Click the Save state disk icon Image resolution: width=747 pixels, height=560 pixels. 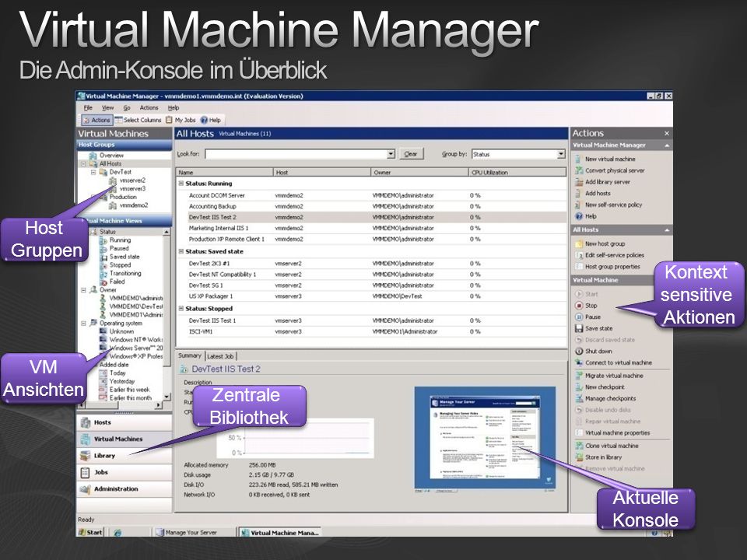[579, 328]
